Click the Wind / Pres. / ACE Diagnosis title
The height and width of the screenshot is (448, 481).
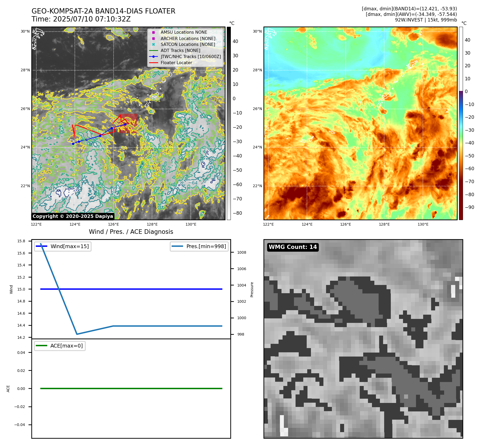point(131,232)
